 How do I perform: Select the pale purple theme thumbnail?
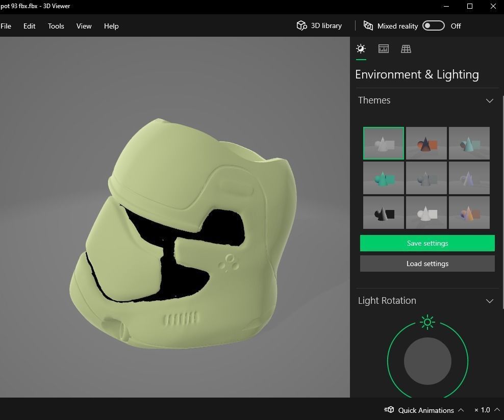point(469,178)
